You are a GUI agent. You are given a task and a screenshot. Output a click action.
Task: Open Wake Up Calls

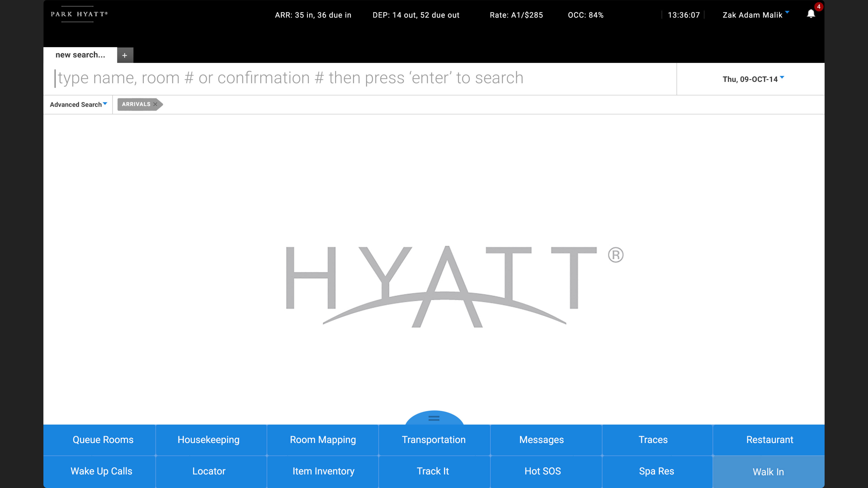pyautogui.click(x=99, y=472)
